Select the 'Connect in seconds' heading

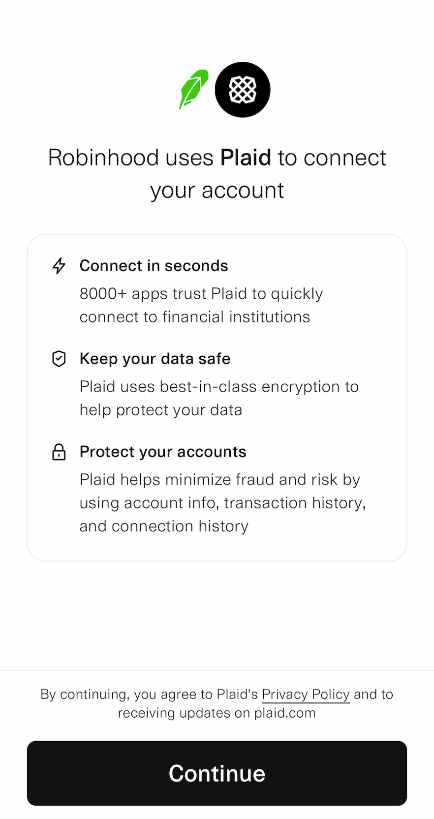(154, 266)
